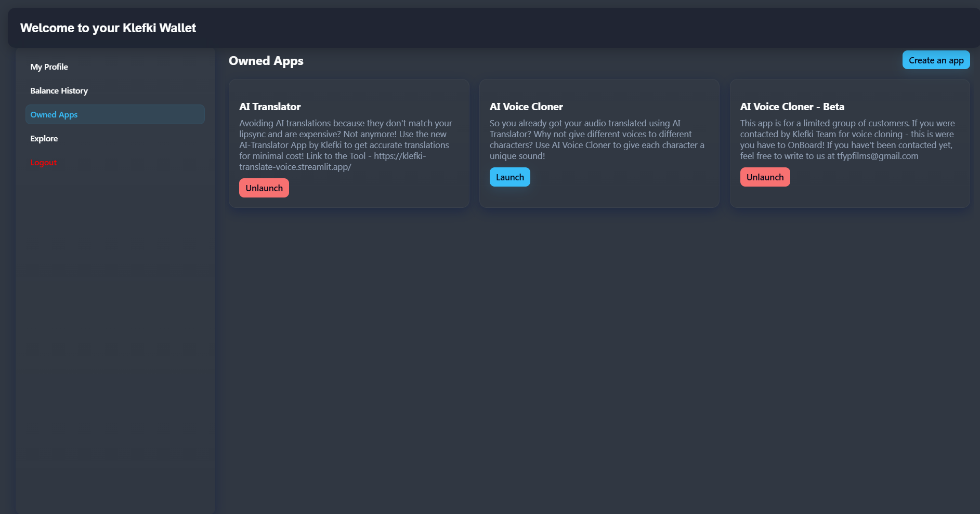This screenshot has width=980, height=514.
Task: Launch the AI Voice Cloner app
Action: pyautogui.click(x=509, y=177)
